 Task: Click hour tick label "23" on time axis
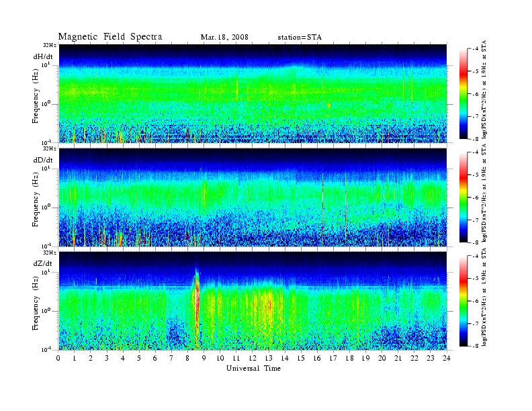click(431, 358)
